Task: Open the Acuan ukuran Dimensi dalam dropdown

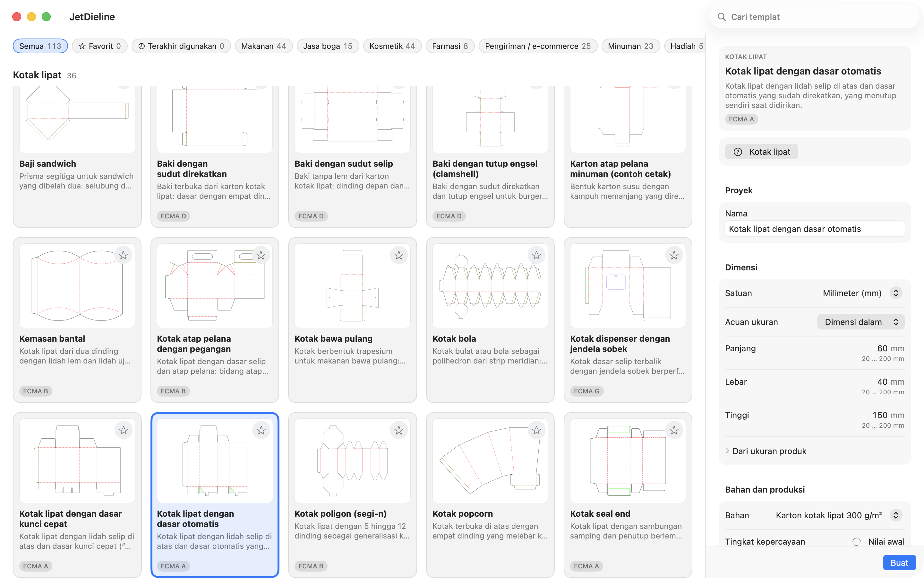Action: (860, 322)
